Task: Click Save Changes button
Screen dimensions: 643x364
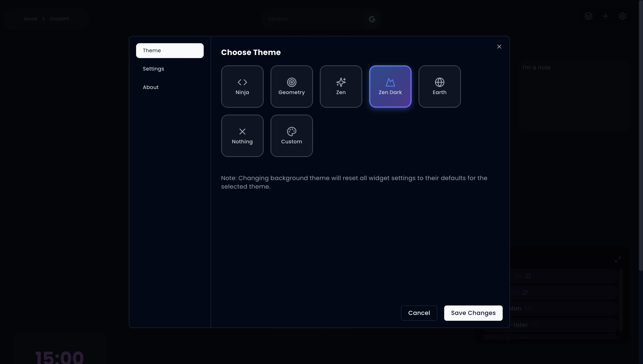Action: pyautogui.click(x=473, y=313)
